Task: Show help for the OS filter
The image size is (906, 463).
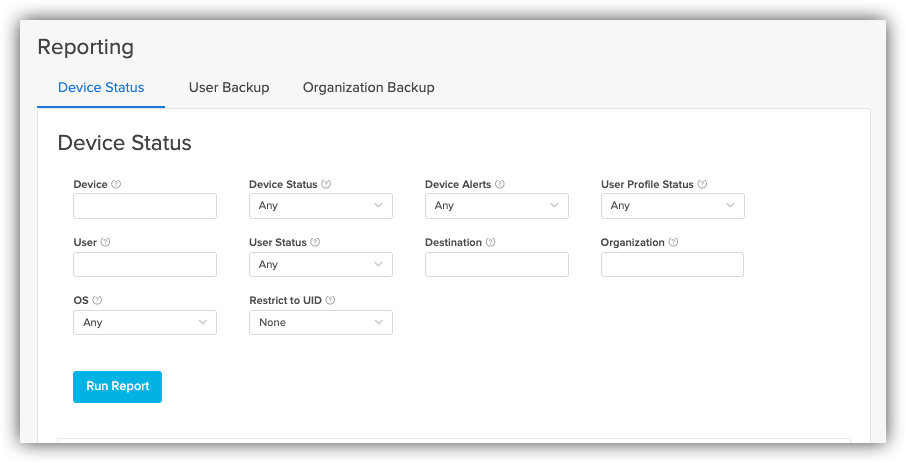Action: click(x=97, y=300)
